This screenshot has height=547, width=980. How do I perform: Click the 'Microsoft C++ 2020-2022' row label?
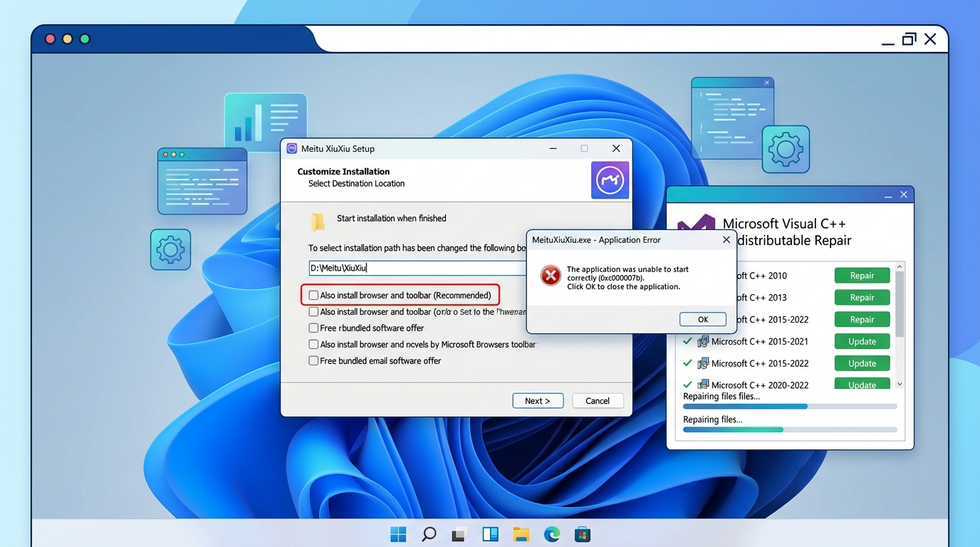(760, 385)
